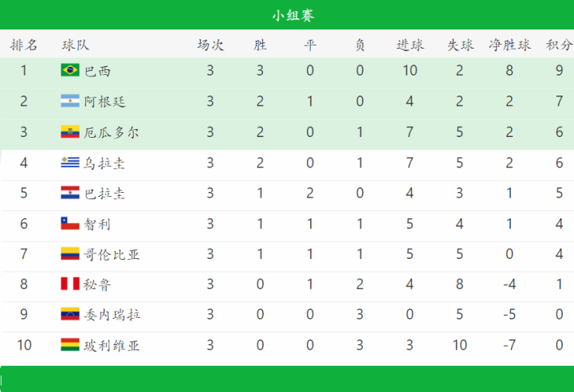This screenshot has width=574, height=392.
Task: Click the Paraguay flag icon
Action: pyautogui.click(x=70, y=193)
